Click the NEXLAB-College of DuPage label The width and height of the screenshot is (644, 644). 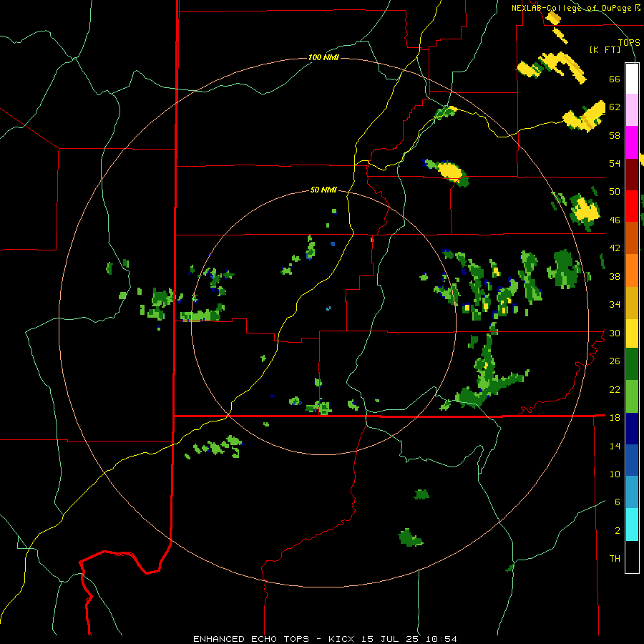[577, 8]
